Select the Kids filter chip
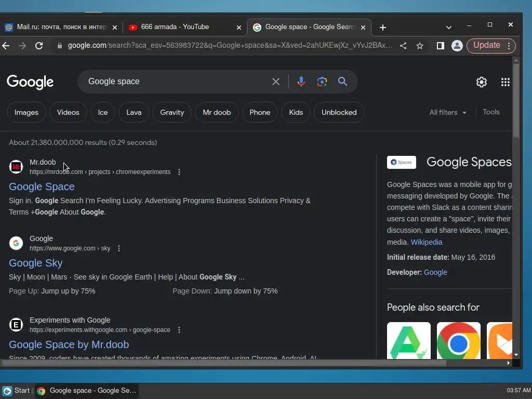The image size is (532, 399). click(296, 112)
